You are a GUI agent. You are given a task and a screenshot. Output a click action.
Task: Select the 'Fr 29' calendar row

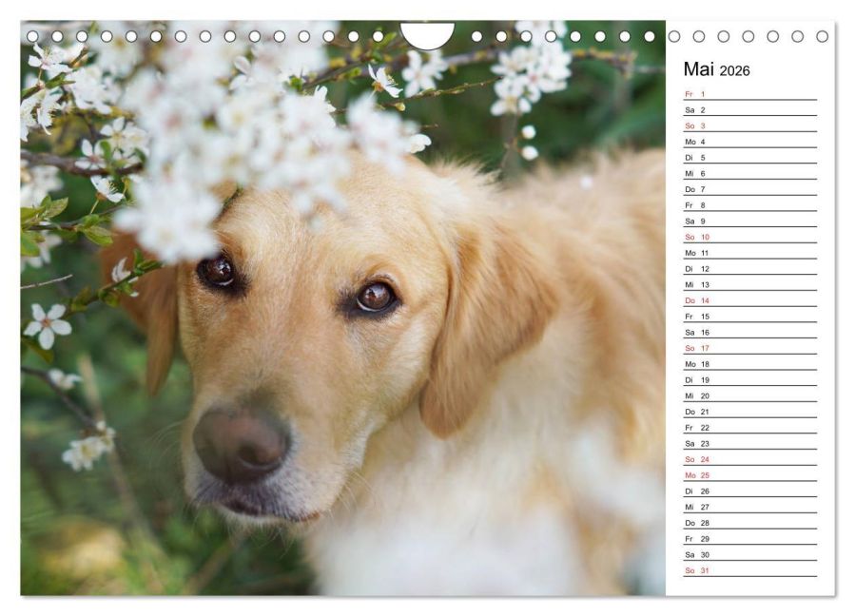click(x=749, y=538)
